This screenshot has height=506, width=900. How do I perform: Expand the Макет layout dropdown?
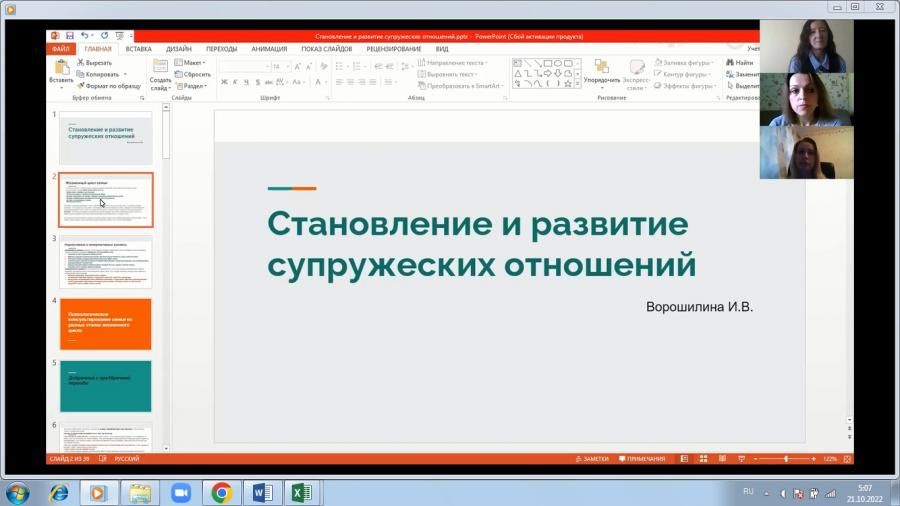[190, 63]
